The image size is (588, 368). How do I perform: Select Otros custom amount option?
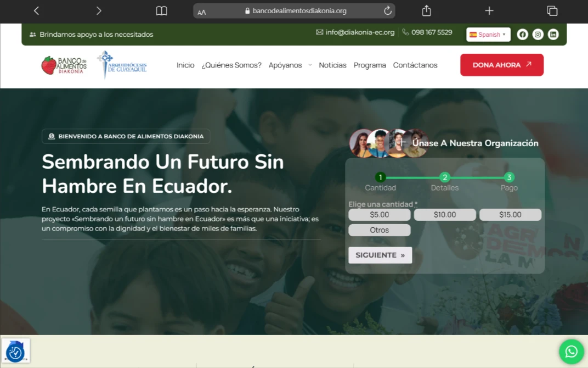(379, 230)
